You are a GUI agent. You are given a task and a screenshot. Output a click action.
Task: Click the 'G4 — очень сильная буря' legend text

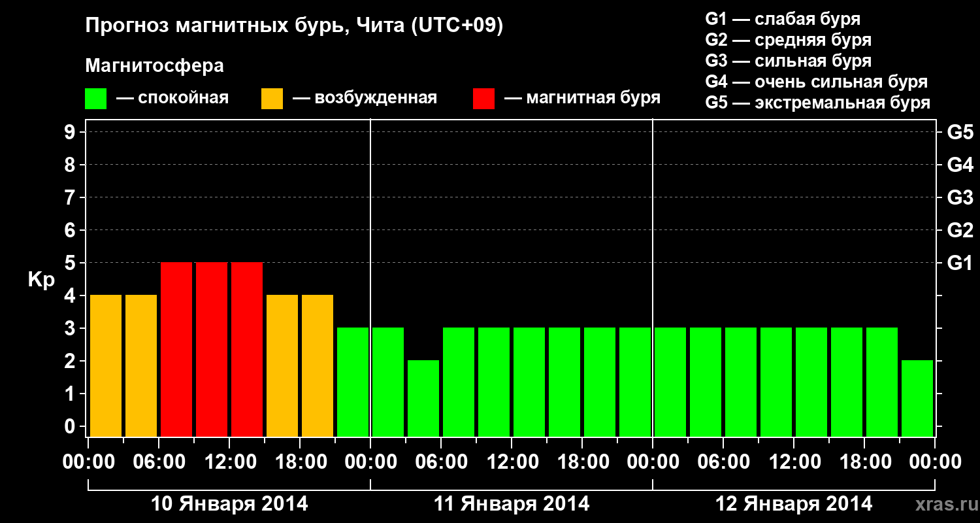point(817,82)
